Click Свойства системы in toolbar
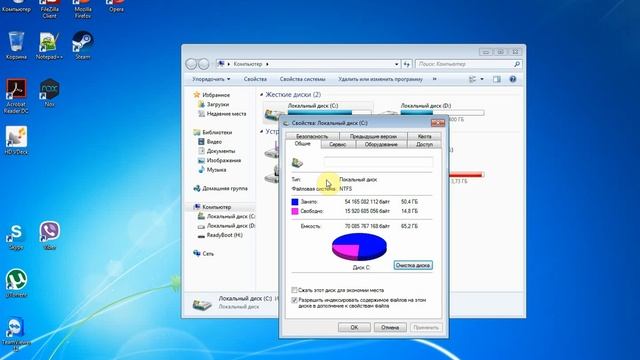640x360 pixels. click(302, 79)
